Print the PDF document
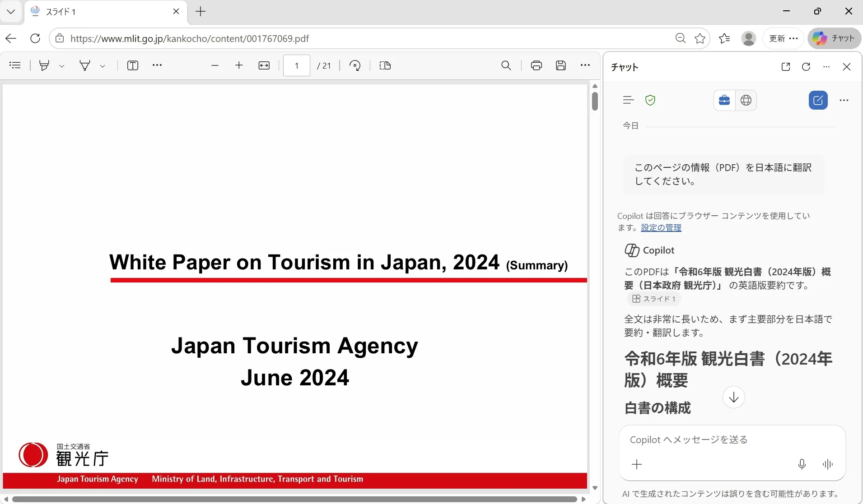Image resolution: width=863 pixels, height=504 pixels. 536,65
